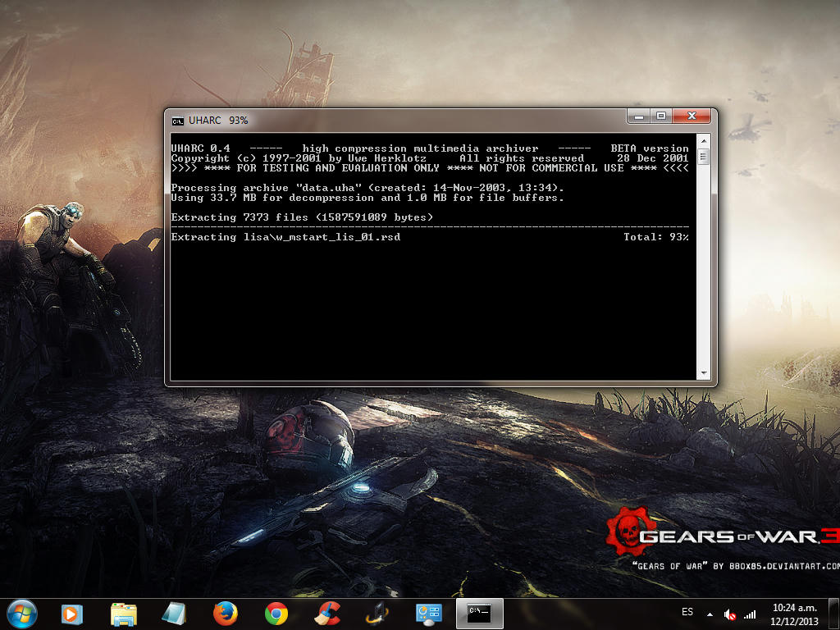This screenshot has height=630, width=840.
Task: Launch Windows Media Player from taskbar
Action: [72, 613]
